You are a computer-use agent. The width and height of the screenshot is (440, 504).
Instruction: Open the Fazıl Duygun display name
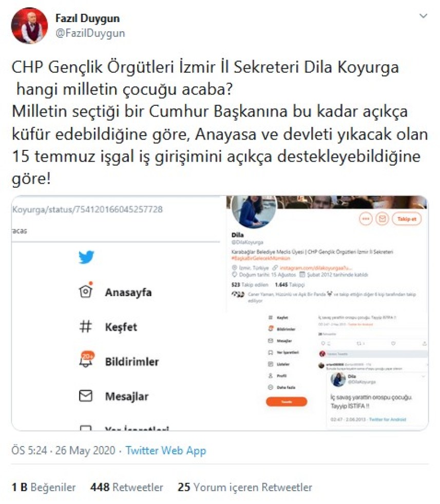[87, 18]
